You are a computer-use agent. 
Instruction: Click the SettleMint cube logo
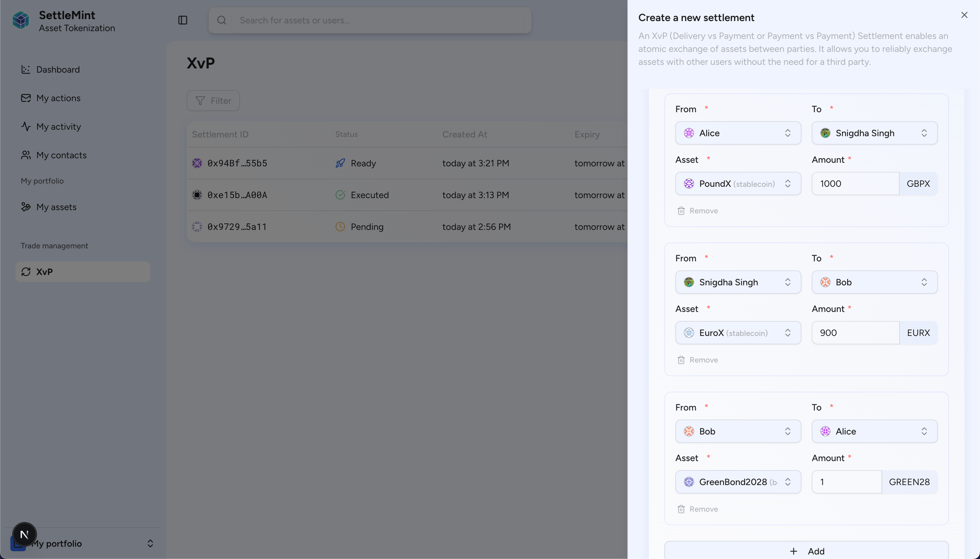[x=21, y=20]
